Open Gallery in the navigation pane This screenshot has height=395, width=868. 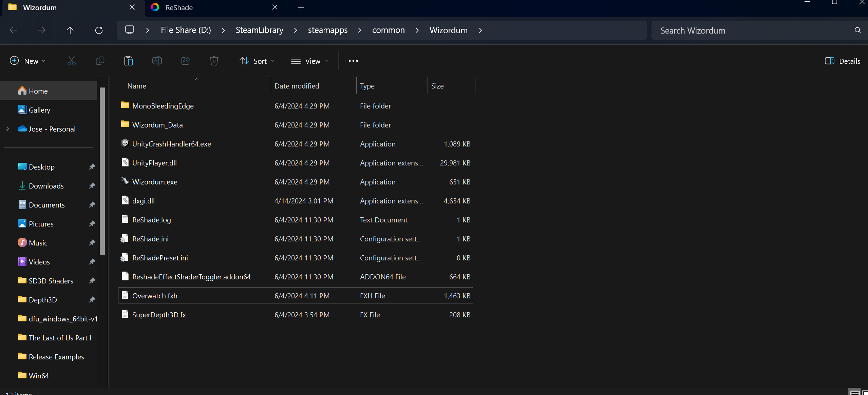pyautogui.click(x=49, y=110)
